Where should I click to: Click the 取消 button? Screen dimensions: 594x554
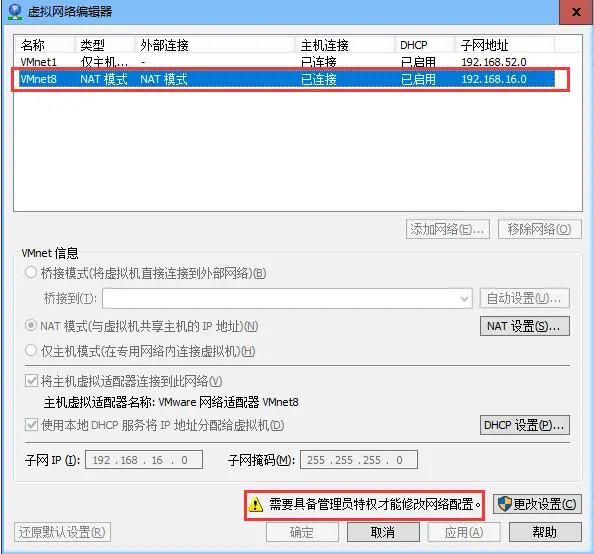click(x=383, y=532)
